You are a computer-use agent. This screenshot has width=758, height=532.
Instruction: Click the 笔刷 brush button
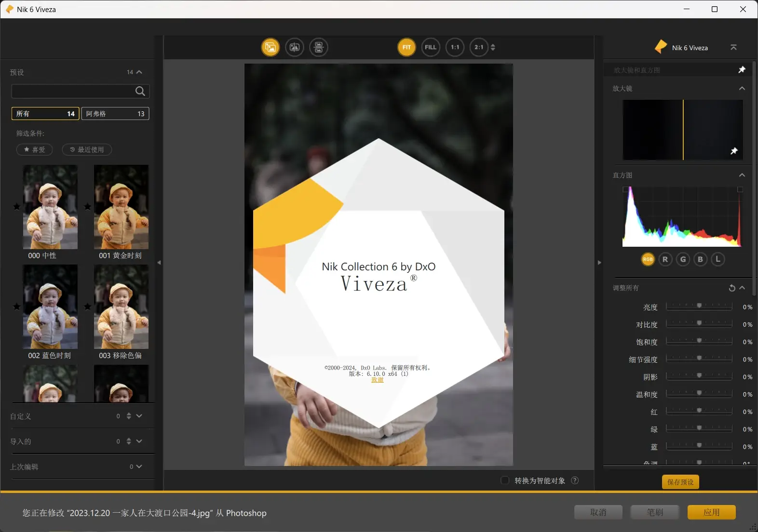(x=655, y=512)
